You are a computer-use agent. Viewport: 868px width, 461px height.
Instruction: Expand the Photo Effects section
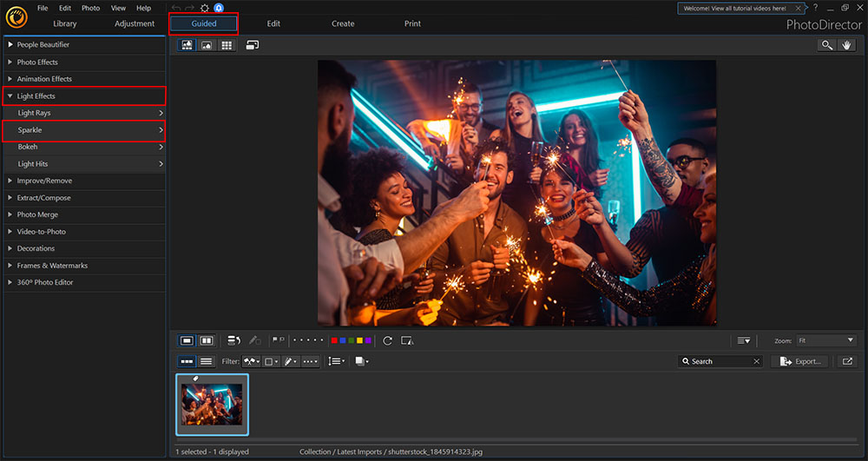click(84, 62)
